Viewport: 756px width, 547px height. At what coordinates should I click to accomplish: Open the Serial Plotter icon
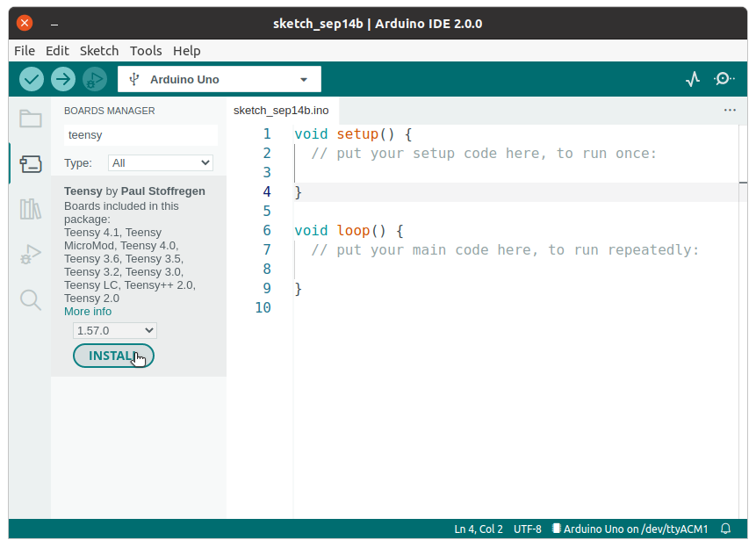click(x=692, y=79)
